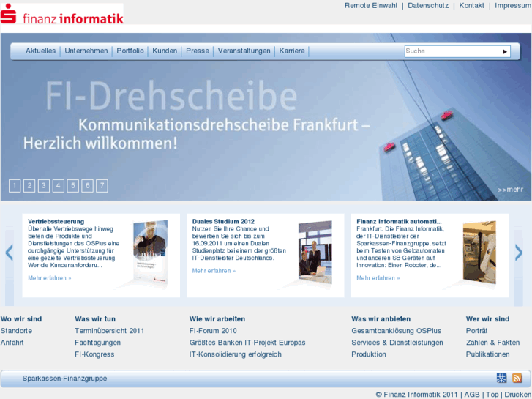The height and width of the screenshot is (399, 532).
Task: Open the Fachtagungen link
Action: pos(98,343)
